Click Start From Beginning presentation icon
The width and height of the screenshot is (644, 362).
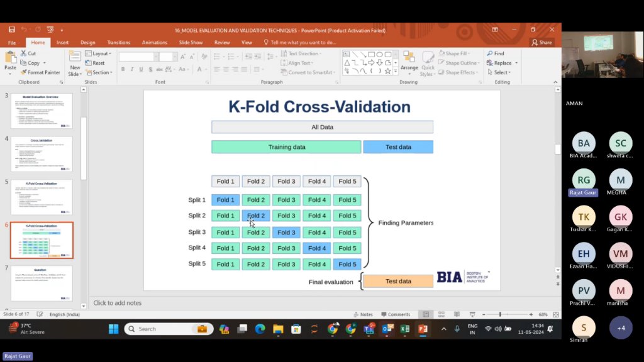(x=50, y=30)
